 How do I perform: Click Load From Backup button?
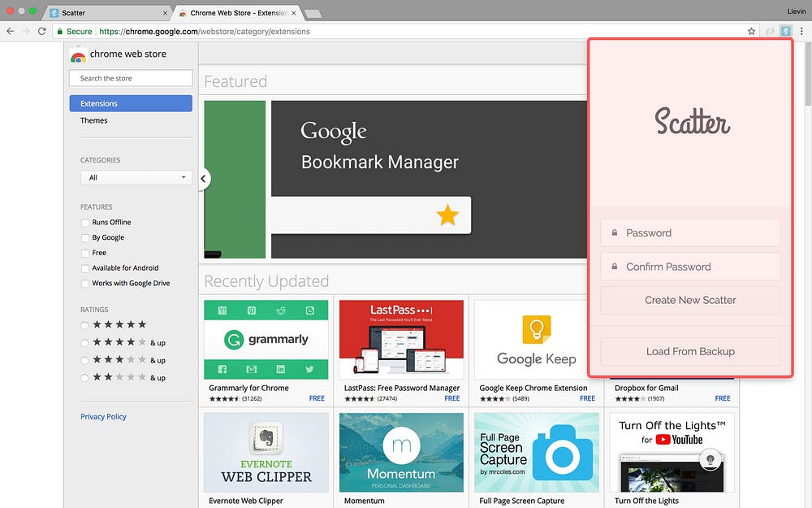690,351
